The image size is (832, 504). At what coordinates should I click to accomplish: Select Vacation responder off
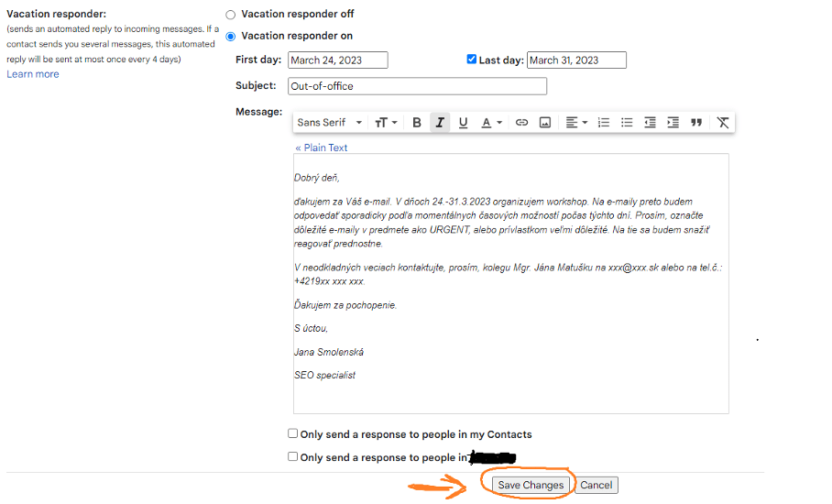pos(231,15)
